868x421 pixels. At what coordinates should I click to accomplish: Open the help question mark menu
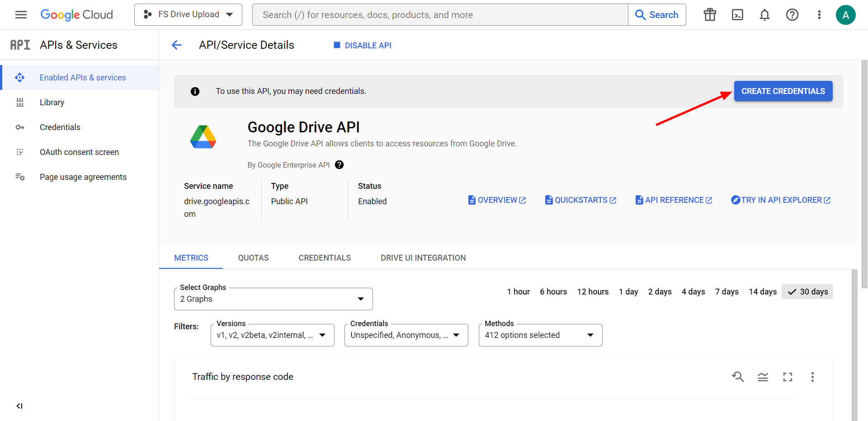pyautogui.click(x=792, y=15)
